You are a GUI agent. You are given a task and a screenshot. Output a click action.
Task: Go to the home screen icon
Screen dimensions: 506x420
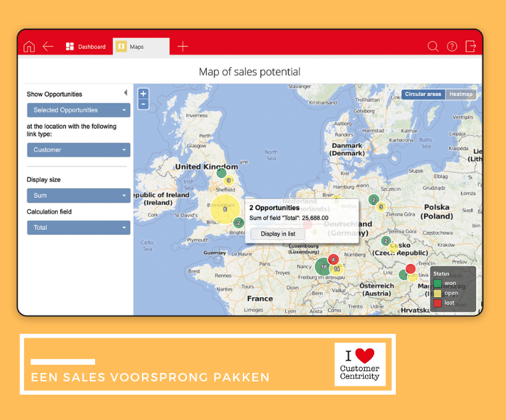(29, 46)
